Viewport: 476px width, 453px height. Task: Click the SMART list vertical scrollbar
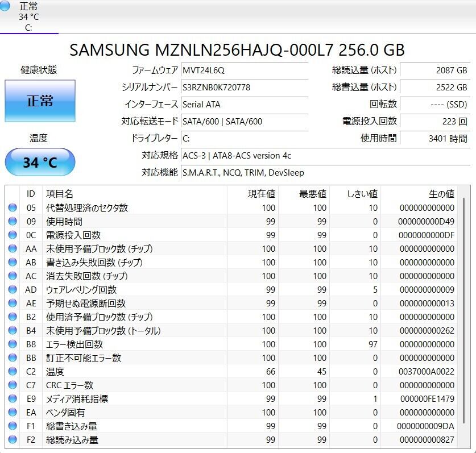[465, 313]
